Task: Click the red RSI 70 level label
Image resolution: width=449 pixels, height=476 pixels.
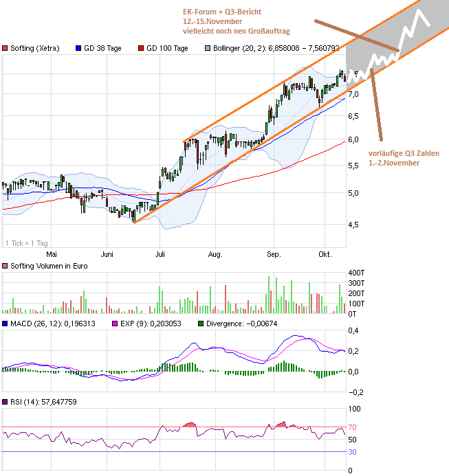Action: [352, 427]
